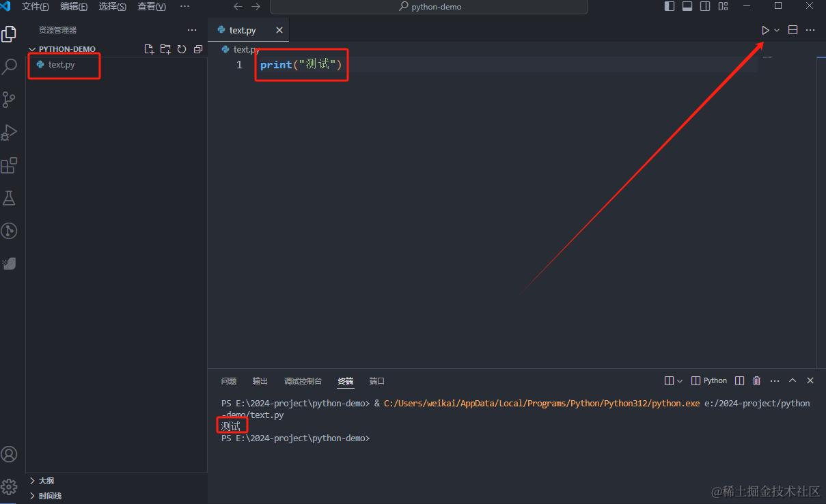Screen dimensions: 826x504
Task: Open the Manage gear settings
Action: 9,487
